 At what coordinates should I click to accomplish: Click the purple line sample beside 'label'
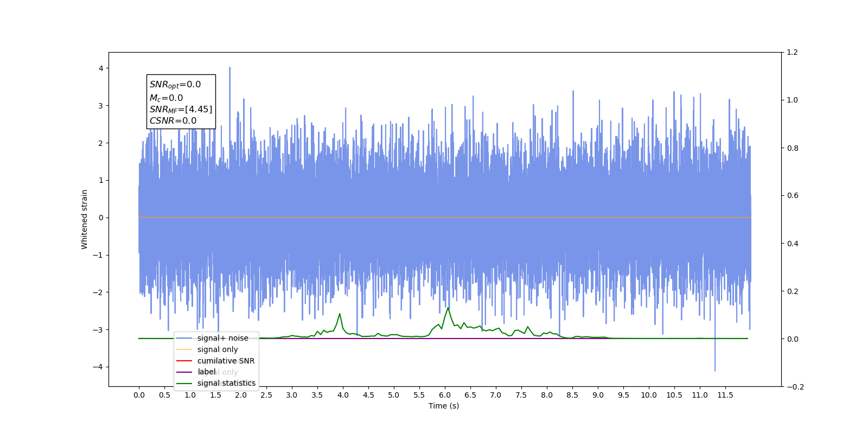coord(184,372)
